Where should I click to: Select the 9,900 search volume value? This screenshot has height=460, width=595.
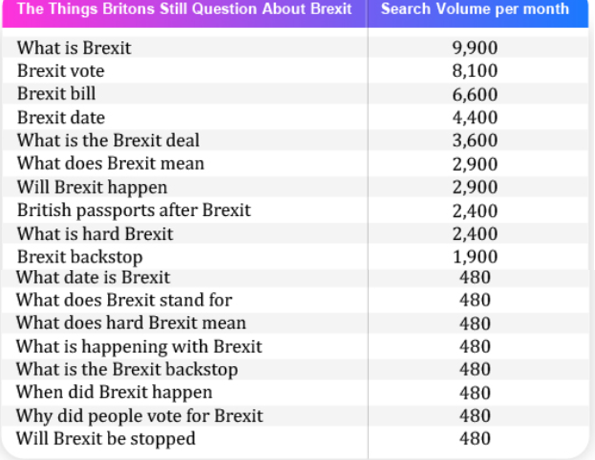coord(475,48)
